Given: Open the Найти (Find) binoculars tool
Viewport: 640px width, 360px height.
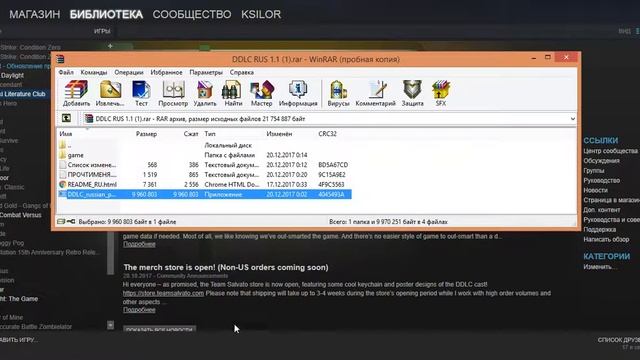Looking at the screenshot, I should point(233,93).
